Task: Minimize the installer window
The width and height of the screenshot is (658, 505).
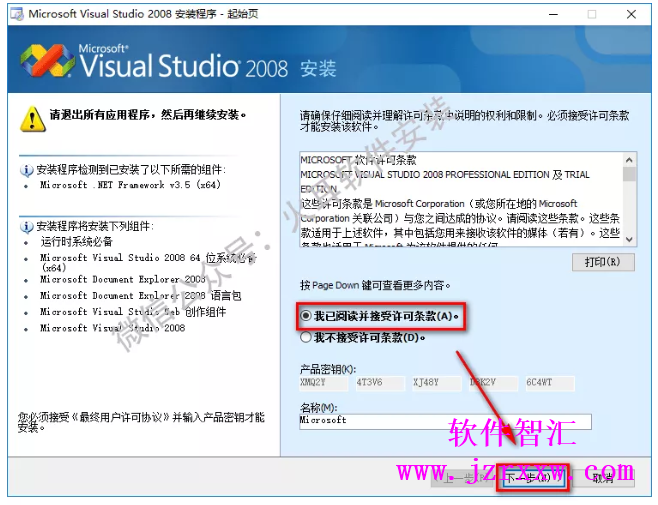Action: point(554,14)
